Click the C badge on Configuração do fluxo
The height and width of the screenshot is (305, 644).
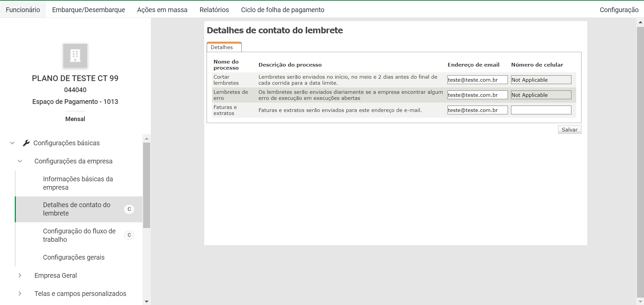129,235
